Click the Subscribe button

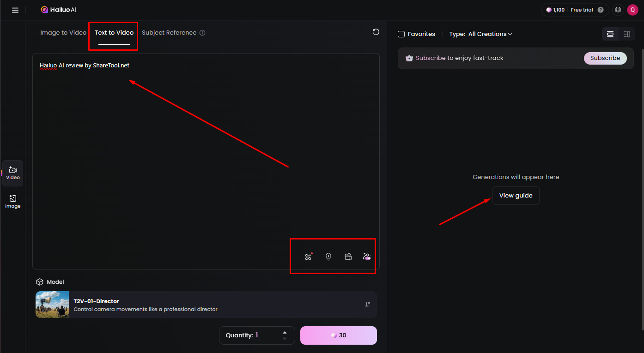[x=605, y=58]
